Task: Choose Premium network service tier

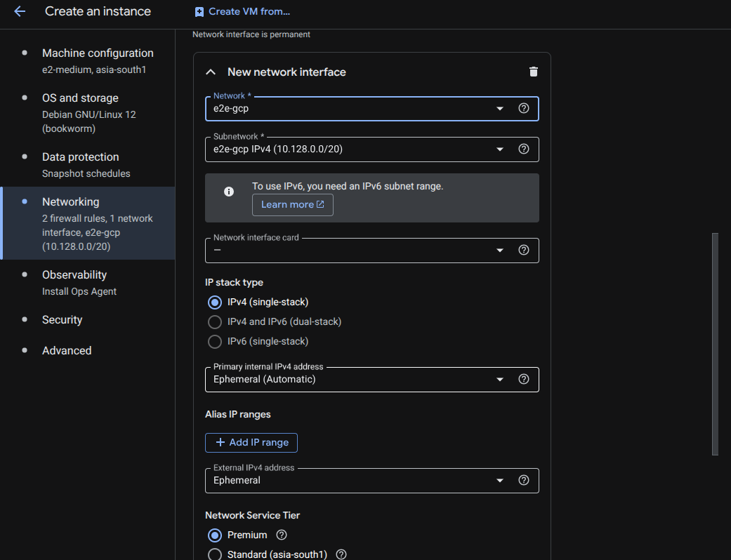Action: tap(214, 535)
